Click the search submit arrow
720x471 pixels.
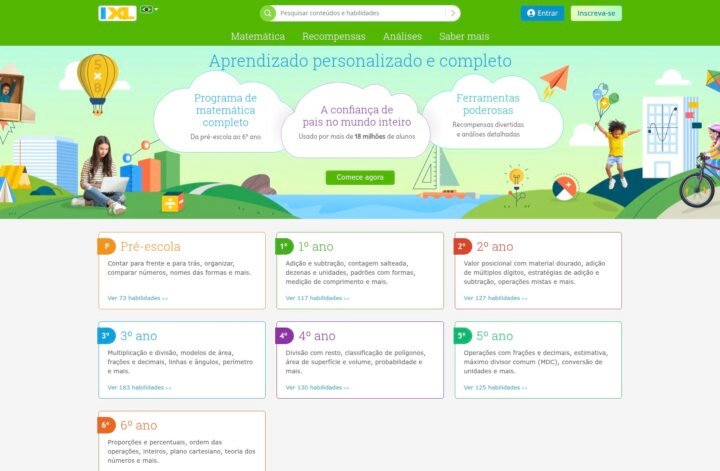[453, 13]
